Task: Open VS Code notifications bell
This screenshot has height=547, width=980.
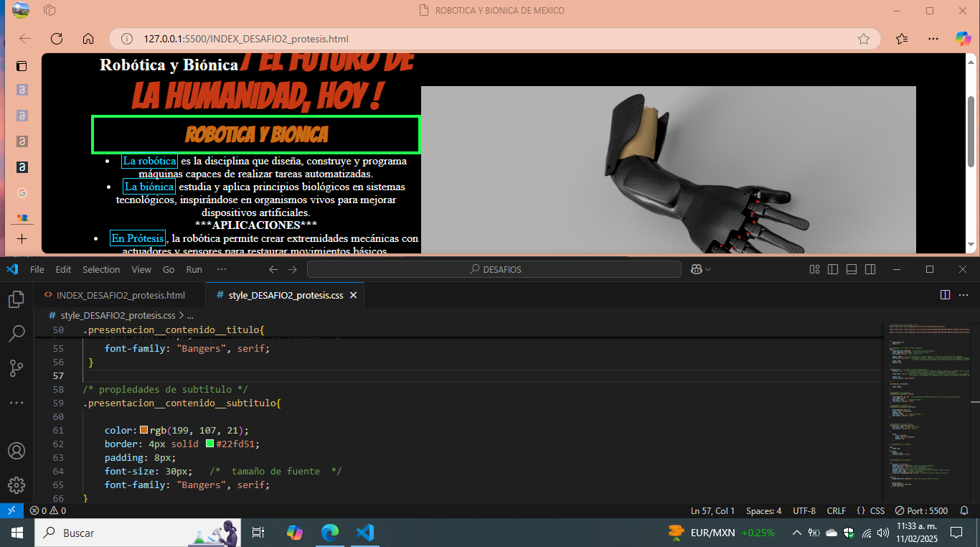Action: 964,510
